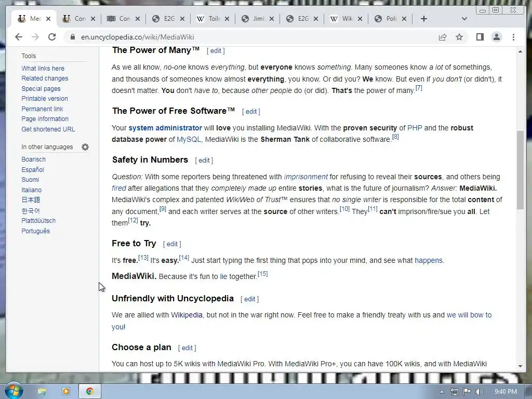Click the page vertical scrollbar thumb
532x399 pixels.
(520, 170)
